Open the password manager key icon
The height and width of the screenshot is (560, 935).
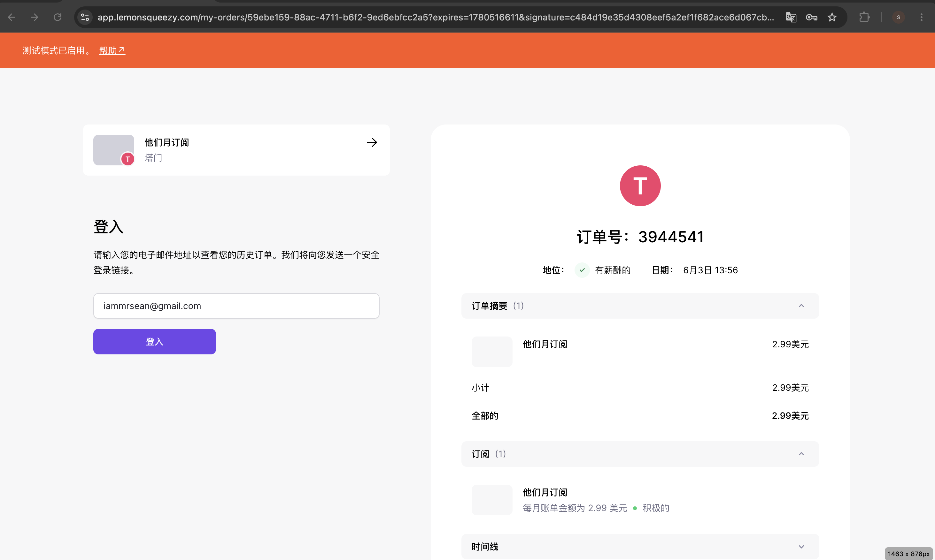[811, 17]
